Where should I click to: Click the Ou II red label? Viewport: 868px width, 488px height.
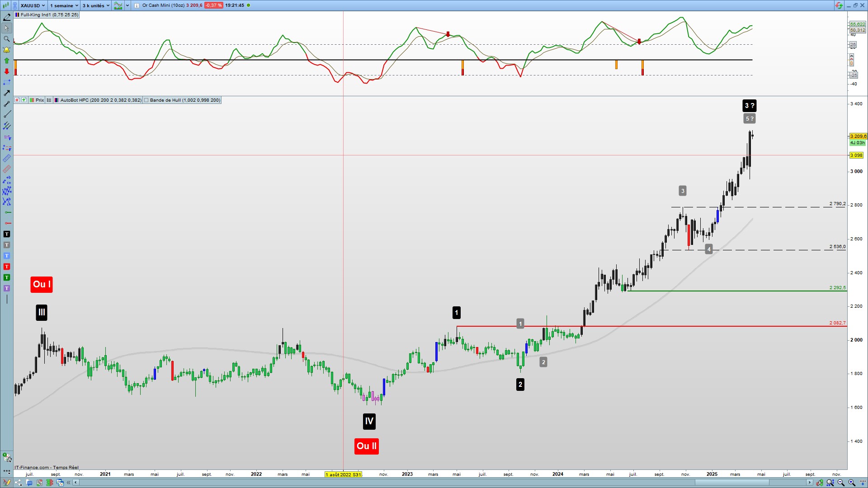click(367, 446)
